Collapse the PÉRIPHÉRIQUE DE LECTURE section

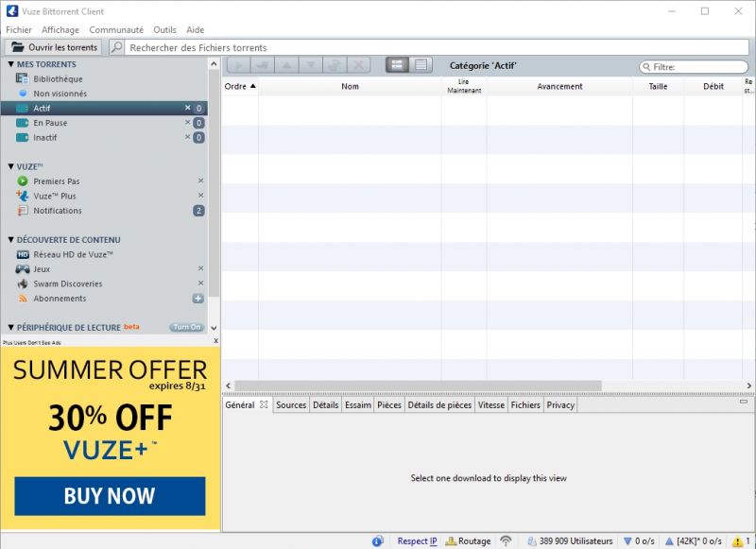[10, 327]
